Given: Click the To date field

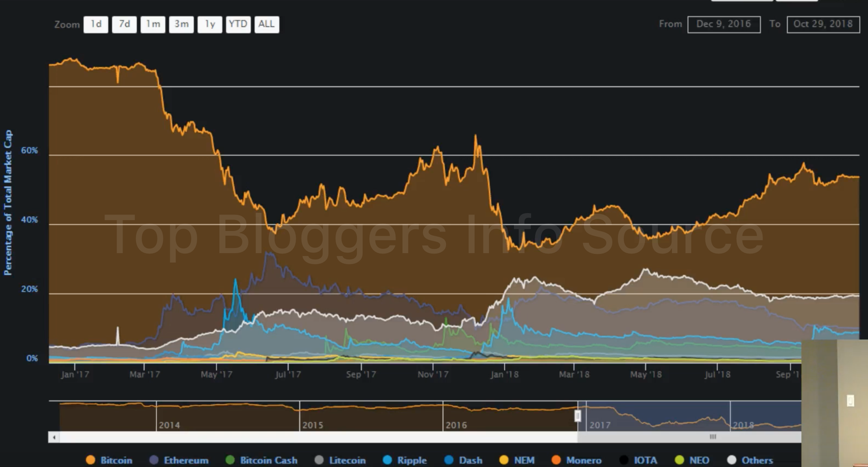Looking at the screenshot, I should tap(823, 24).
